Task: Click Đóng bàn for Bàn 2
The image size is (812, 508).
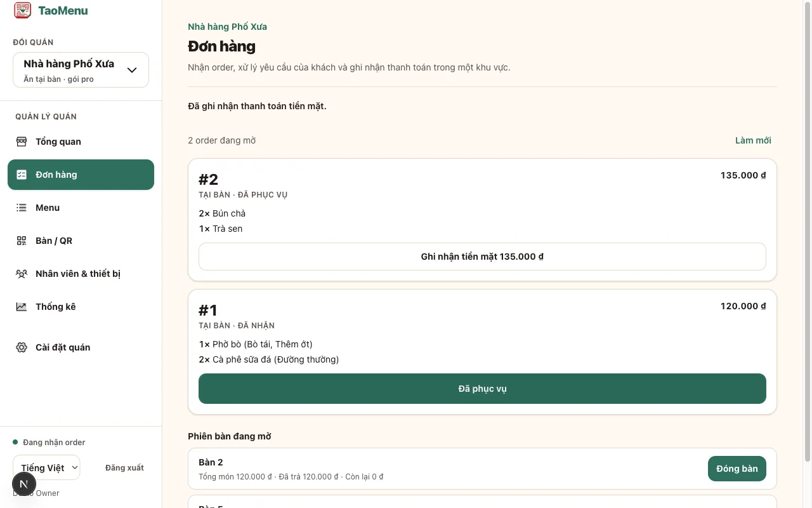Action: coord(737,469)
